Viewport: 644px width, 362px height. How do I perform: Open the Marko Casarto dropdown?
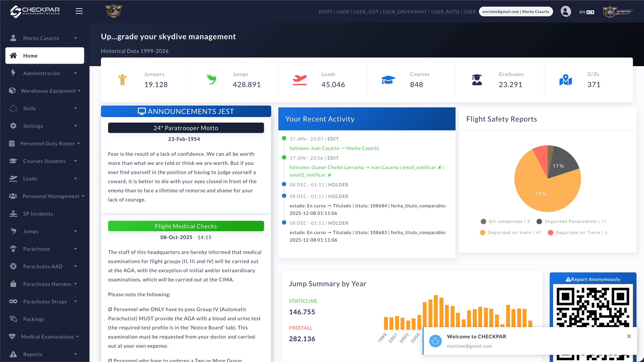(x=41, y=38)
